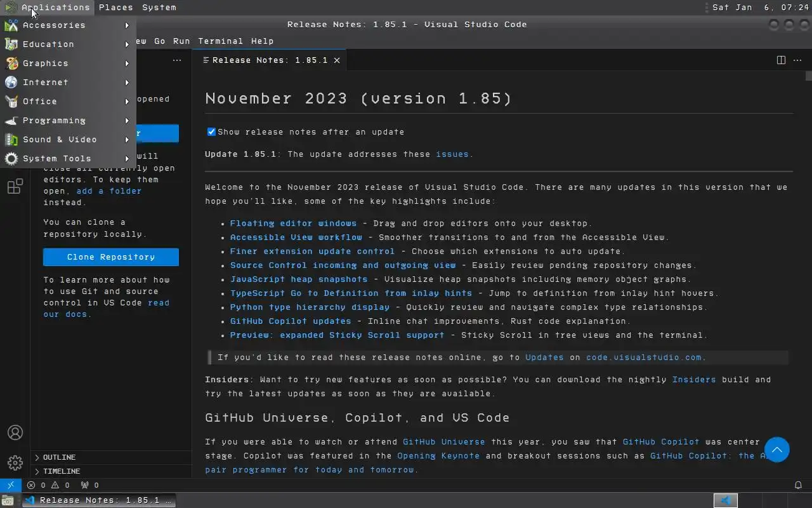Viewport: 812px width, 508px height.
Task: Click the remote window indicator in the status bar
Action: 11,485
